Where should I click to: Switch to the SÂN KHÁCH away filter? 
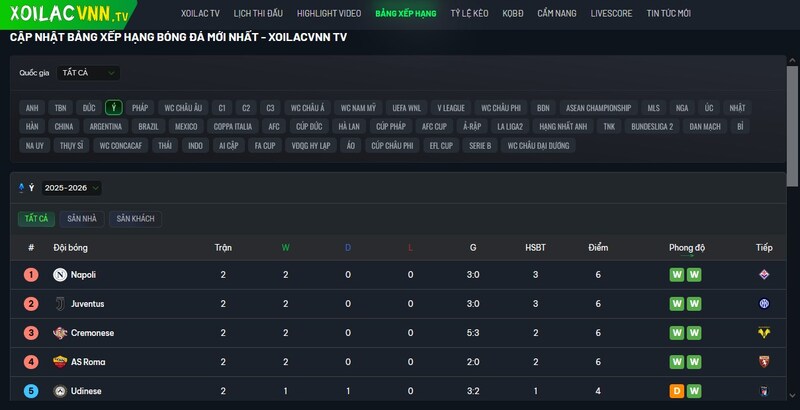[x=135, y=219]
